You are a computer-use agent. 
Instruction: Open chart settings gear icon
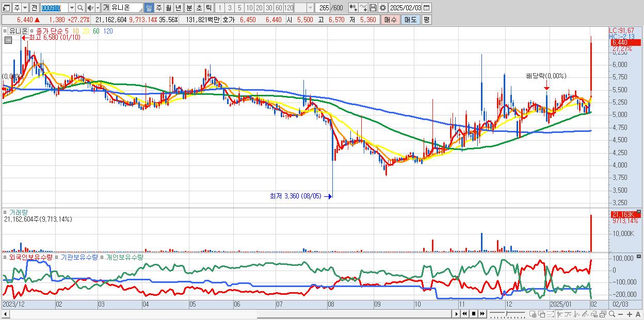(383, 8)
